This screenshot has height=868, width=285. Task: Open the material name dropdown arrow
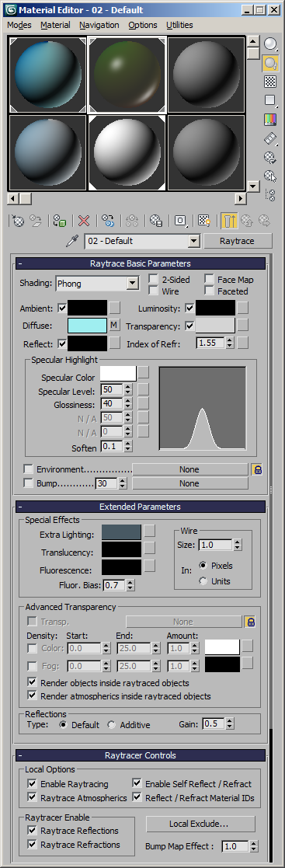[193, 241]
